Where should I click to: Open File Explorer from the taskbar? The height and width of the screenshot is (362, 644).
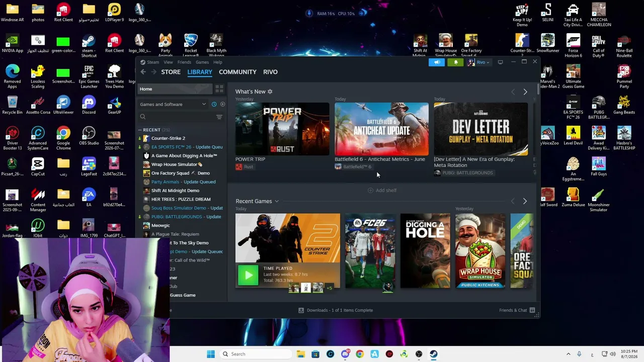tap(301, 354)
